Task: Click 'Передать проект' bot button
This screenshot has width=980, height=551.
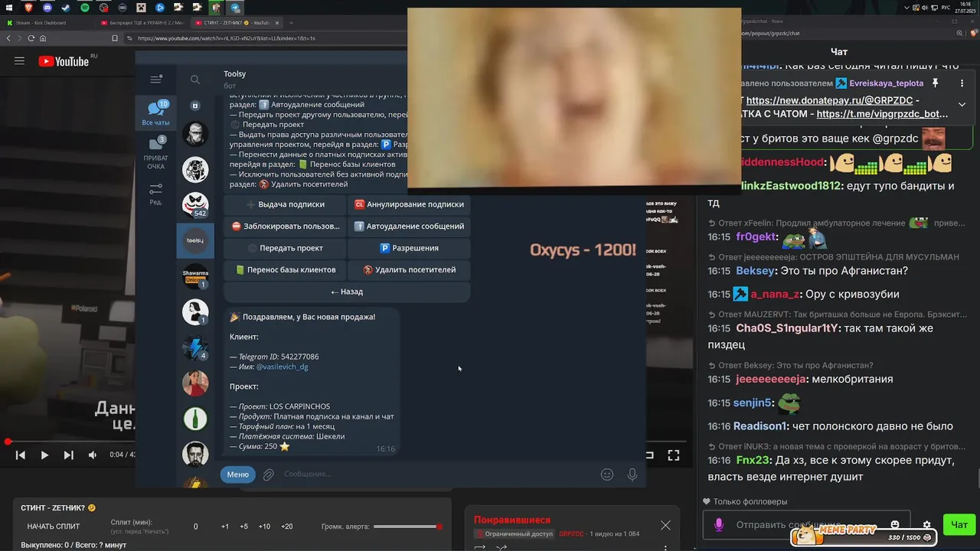Action: [285, 248]
